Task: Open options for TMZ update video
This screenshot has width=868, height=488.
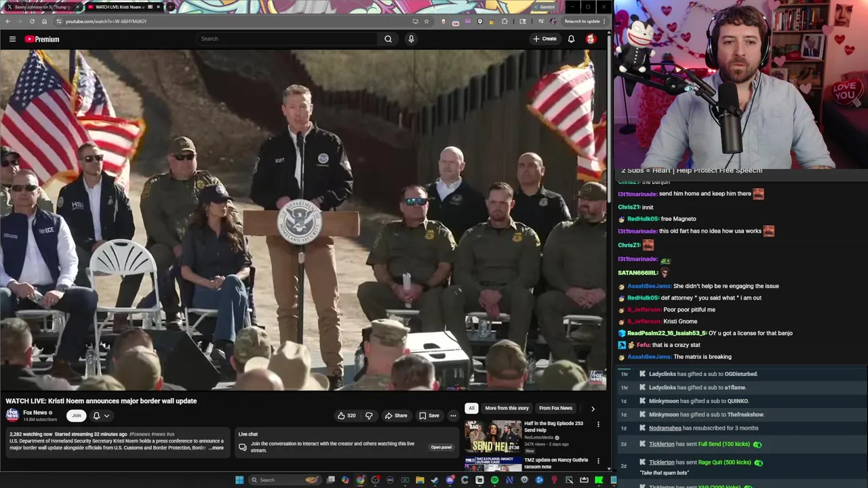Action: click(x=598, y=461)
